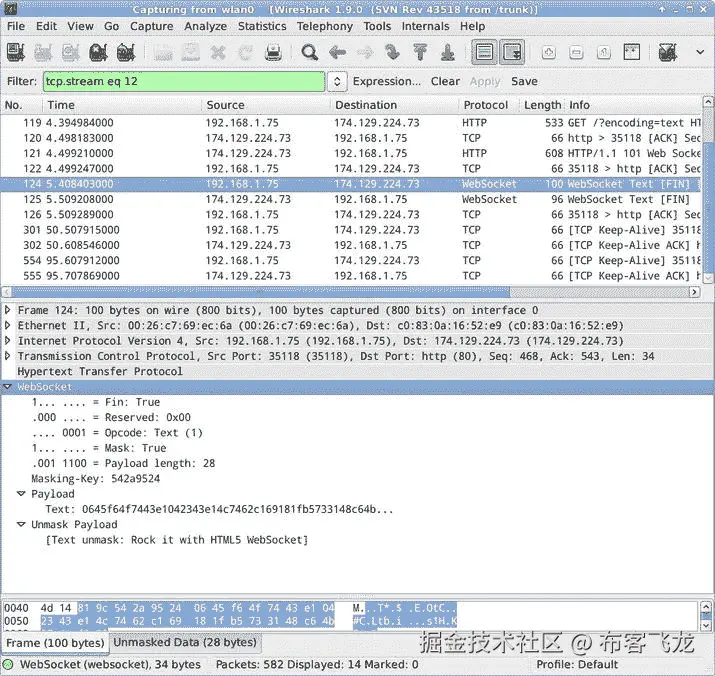The width and height of the screenshot is (715, 676).
Task: Click the Expression... button
Action: [x=387, y=81]
